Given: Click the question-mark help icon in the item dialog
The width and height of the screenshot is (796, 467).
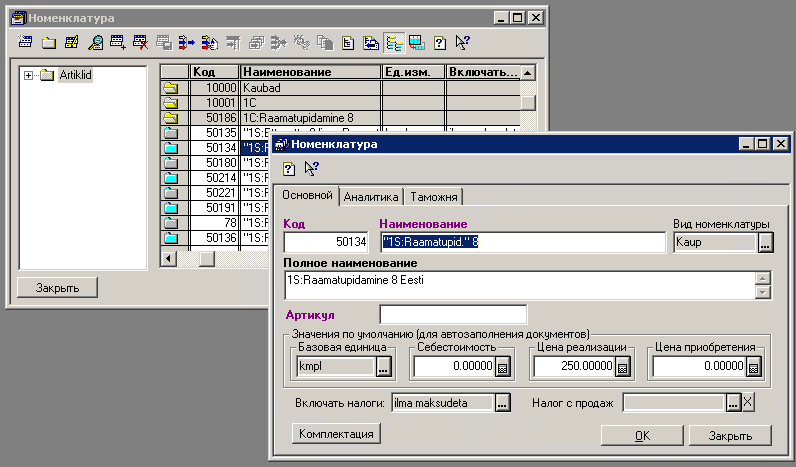Looking at the screenshot, I should point(289,169).
